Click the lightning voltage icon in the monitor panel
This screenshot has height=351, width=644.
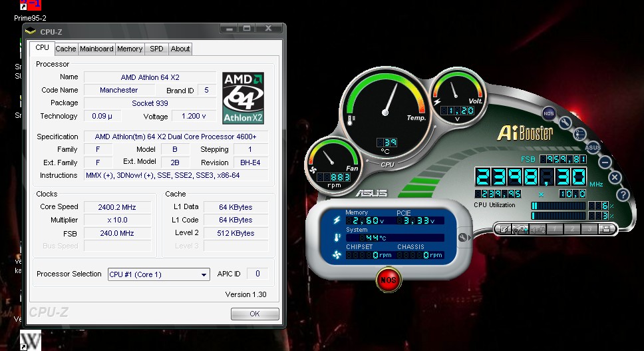(x=337, y=220)
